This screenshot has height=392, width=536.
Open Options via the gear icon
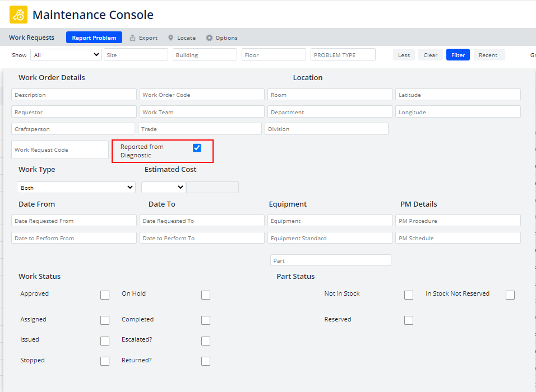[x=209, y=38]
